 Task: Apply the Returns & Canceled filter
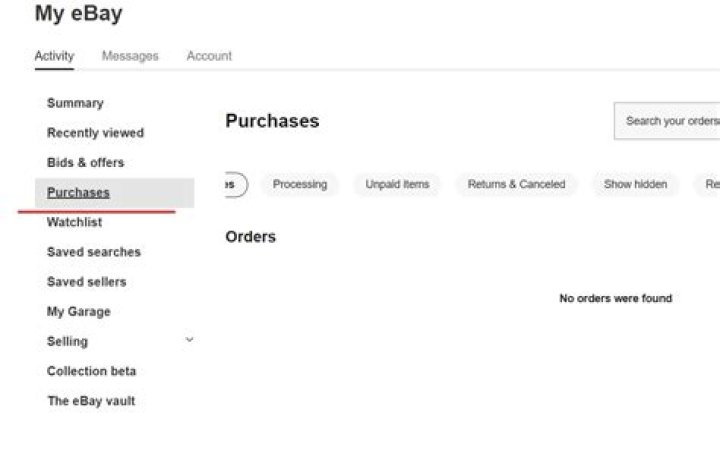point(516,184)
